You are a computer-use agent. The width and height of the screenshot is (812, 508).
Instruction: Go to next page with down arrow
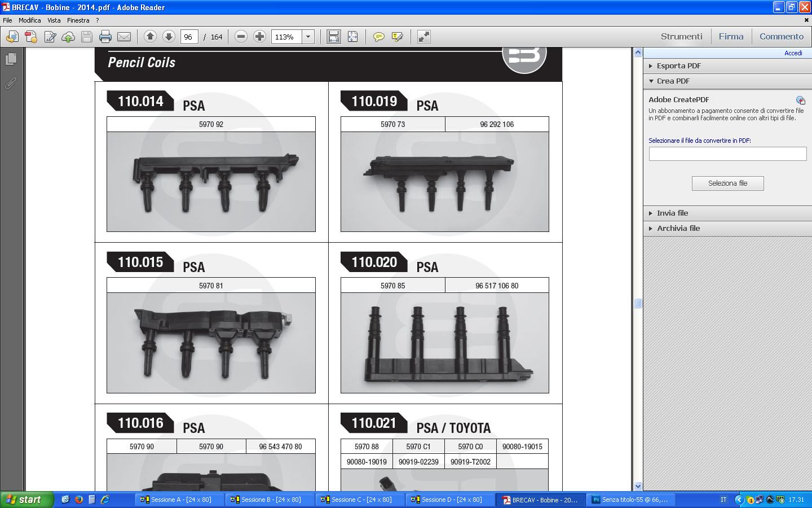tap(169, 37)
